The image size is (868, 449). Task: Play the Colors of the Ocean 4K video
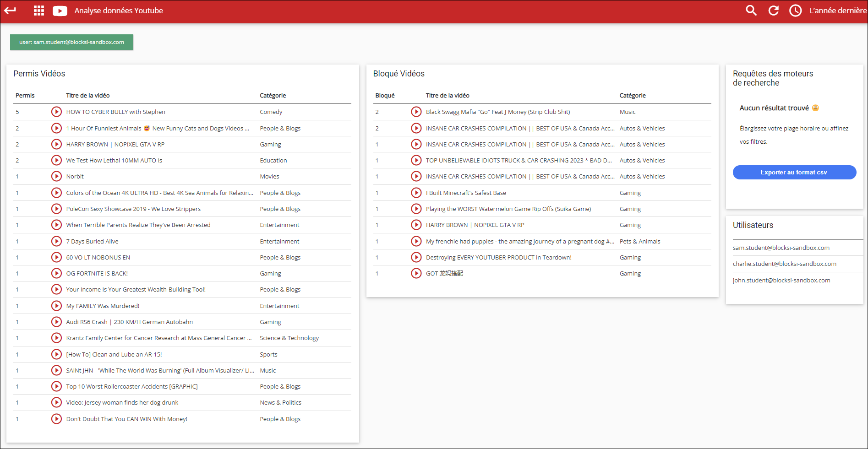56,193
